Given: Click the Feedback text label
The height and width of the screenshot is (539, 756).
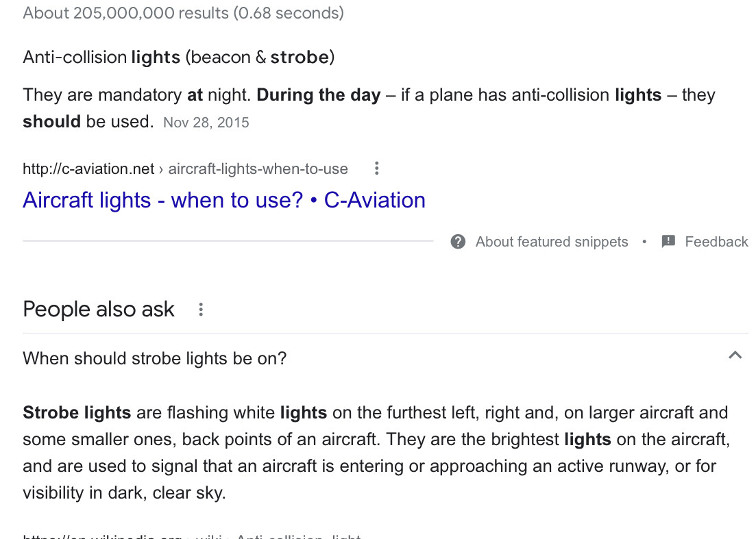Looking at the screenshot, I should point(716,242).
